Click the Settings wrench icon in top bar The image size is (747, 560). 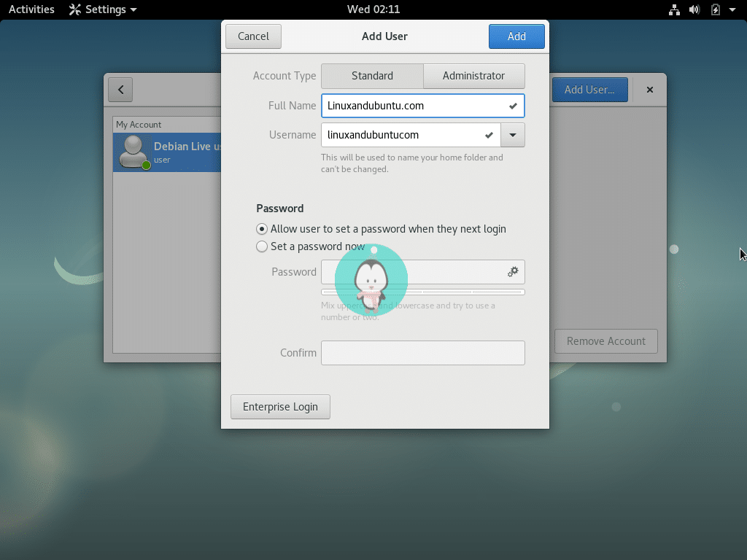click(74, 9)
